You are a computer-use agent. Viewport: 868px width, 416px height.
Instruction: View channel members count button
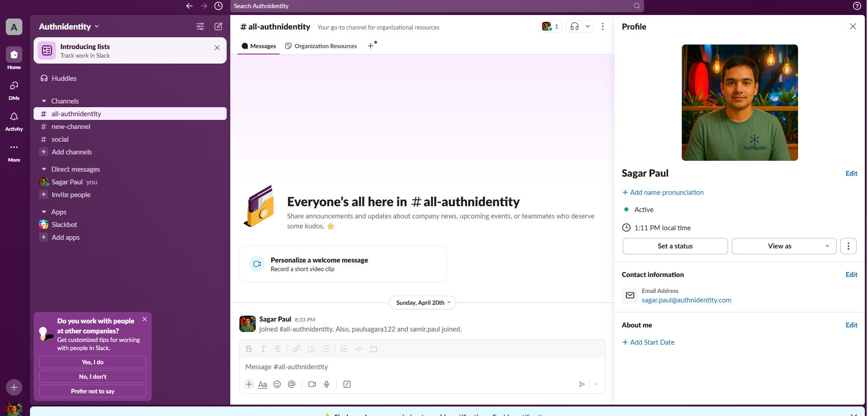click(x=551, y=26)
